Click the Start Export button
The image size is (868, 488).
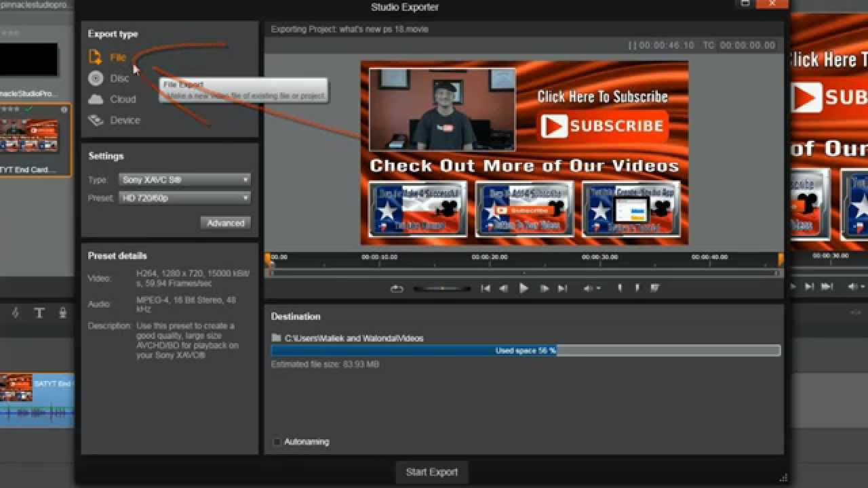coord(432,472)
